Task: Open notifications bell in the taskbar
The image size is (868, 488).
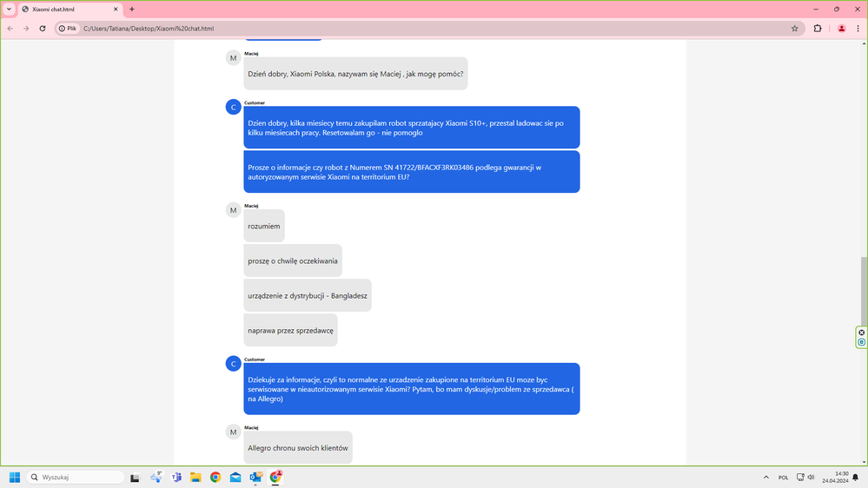Action: [856, 477]
